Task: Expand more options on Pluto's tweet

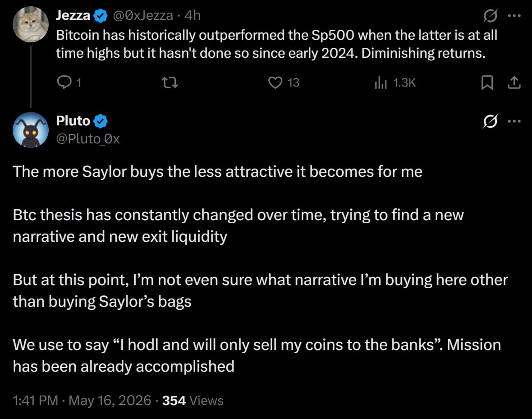Action: click(x=514, y=121)
